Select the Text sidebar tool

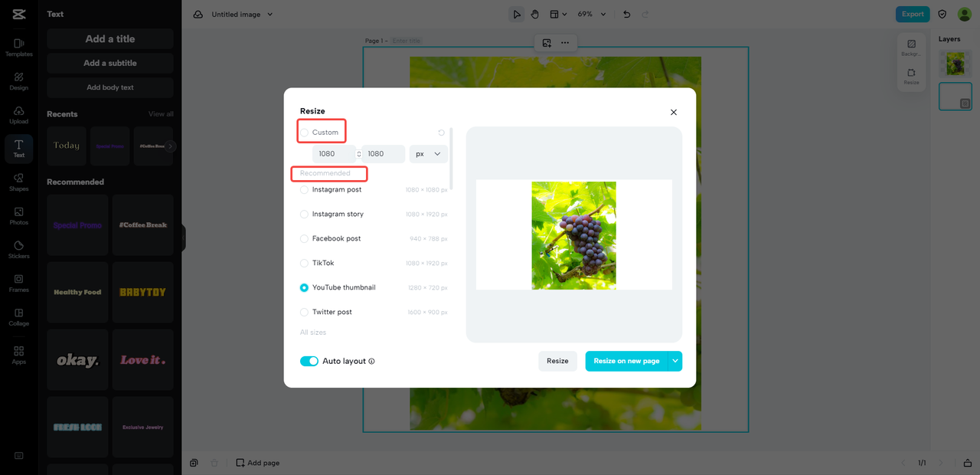(x=18, y=149)
